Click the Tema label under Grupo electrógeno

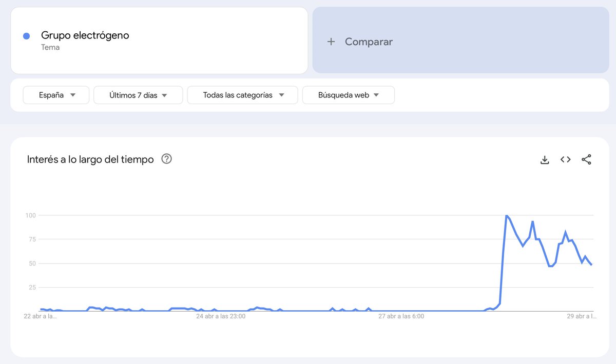(x=50, y=47)
